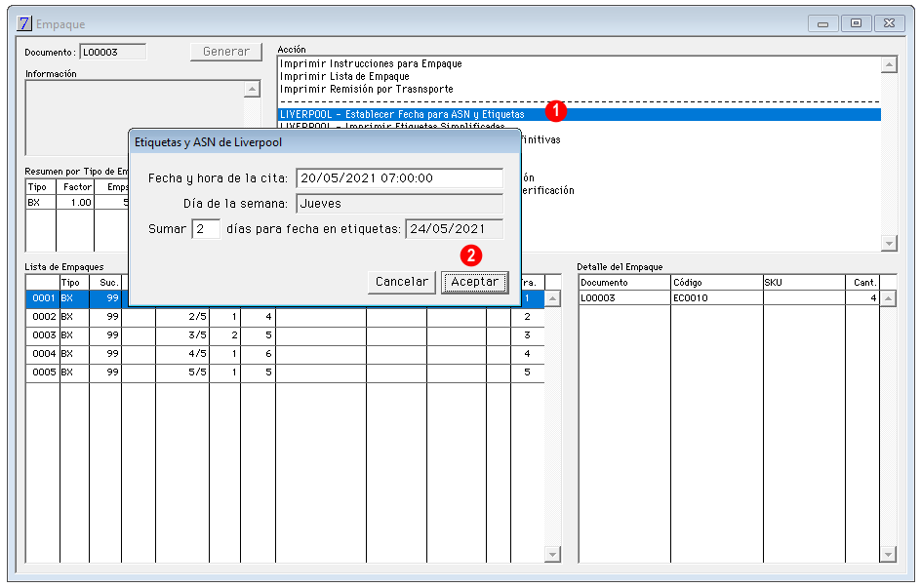Viewport: 921px width, 588px height.
Task: Click scroll down arrow of Lista de Empaques
Action: pyautogui.click(x=553, y=554)
